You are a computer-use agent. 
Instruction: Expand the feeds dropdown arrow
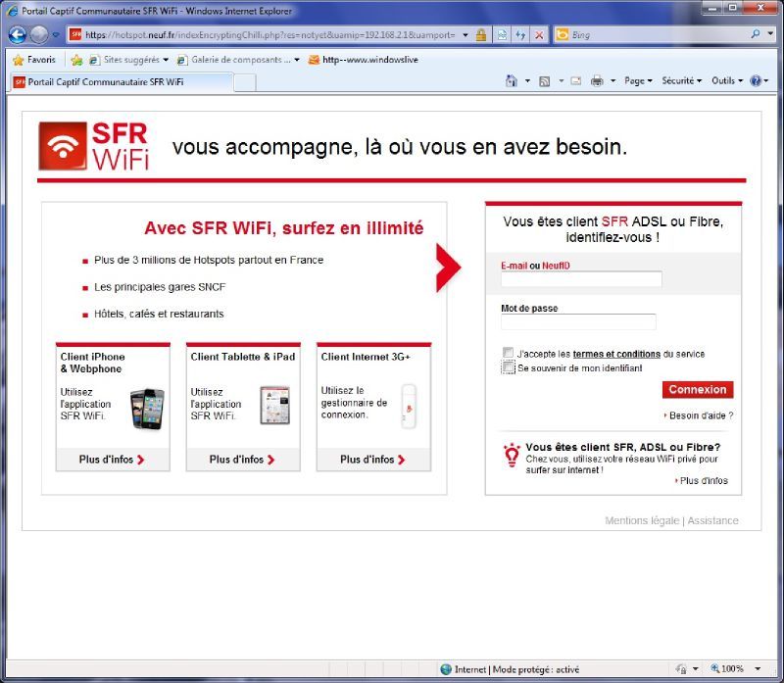tap(561, 81)
